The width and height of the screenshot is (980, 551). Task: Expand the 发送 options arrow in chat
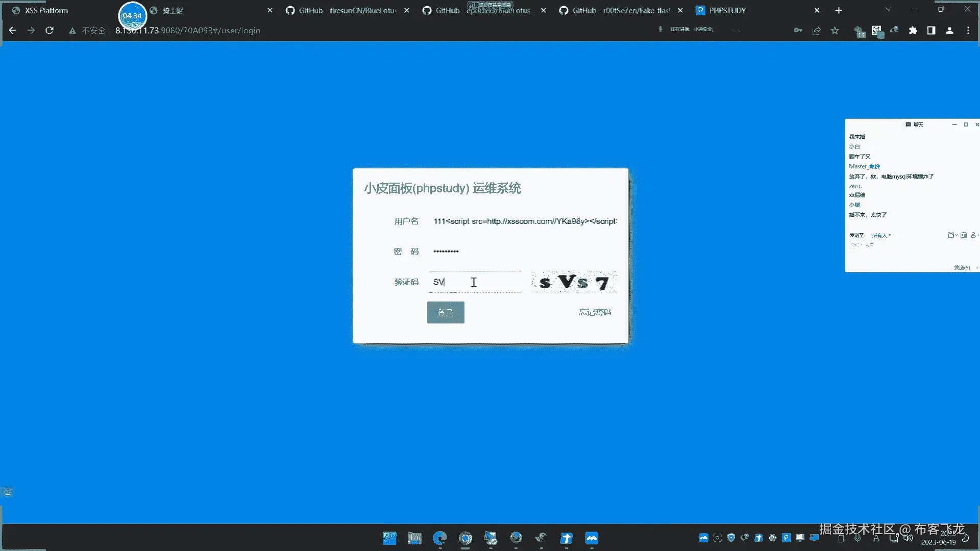pos(976,268)
